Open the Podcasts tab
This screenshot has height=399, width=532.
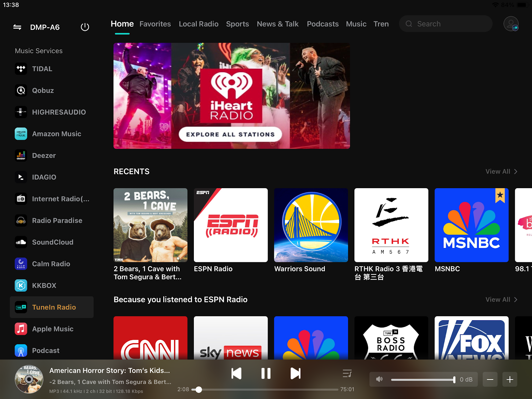(x=323, y=24)
